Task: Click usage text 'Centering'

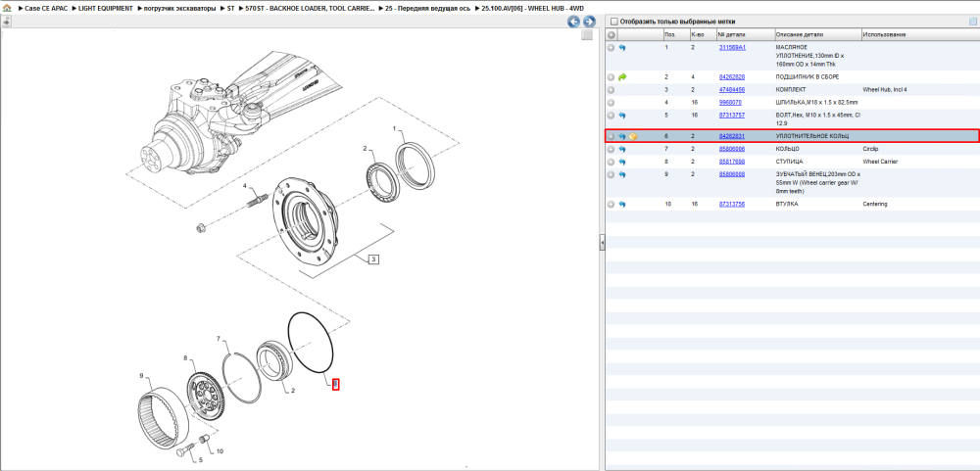Action: point(875,205)
